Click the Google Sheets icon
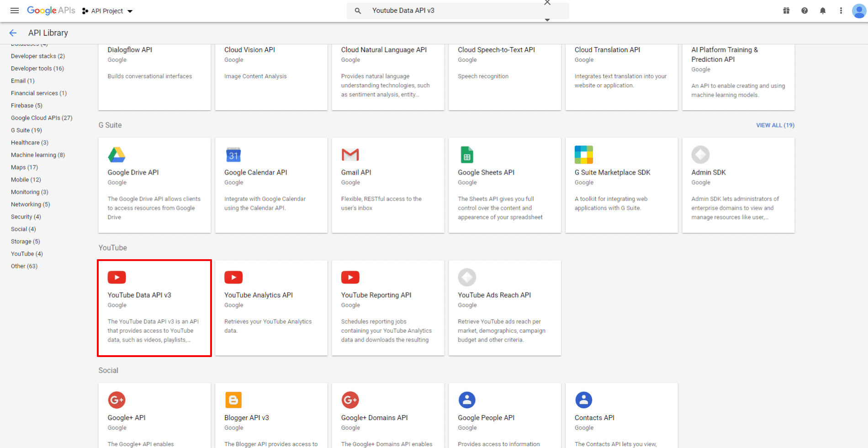The width and height of the screenshot is (868, 448). (467, 155)
